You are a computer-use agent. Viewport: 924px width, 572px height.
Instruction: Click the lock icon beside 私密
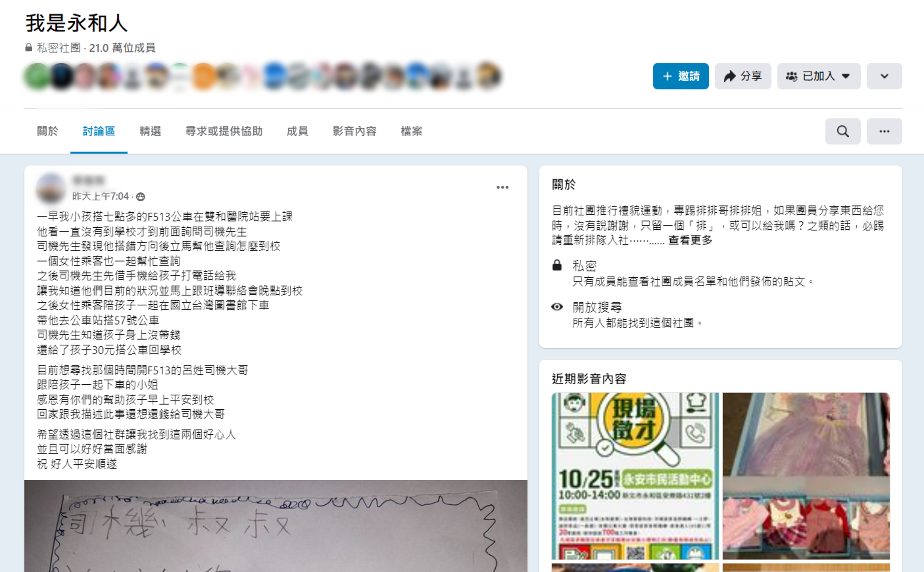click(x=557, y=265)
